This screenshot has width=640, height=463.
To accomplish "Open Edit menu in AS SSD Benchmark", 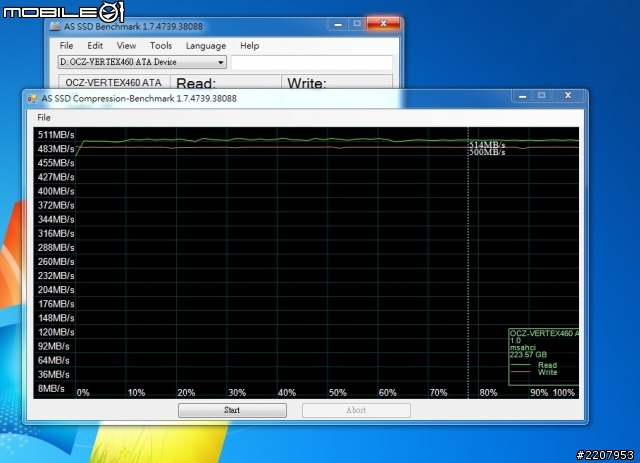I will click(x=95, y=45).
